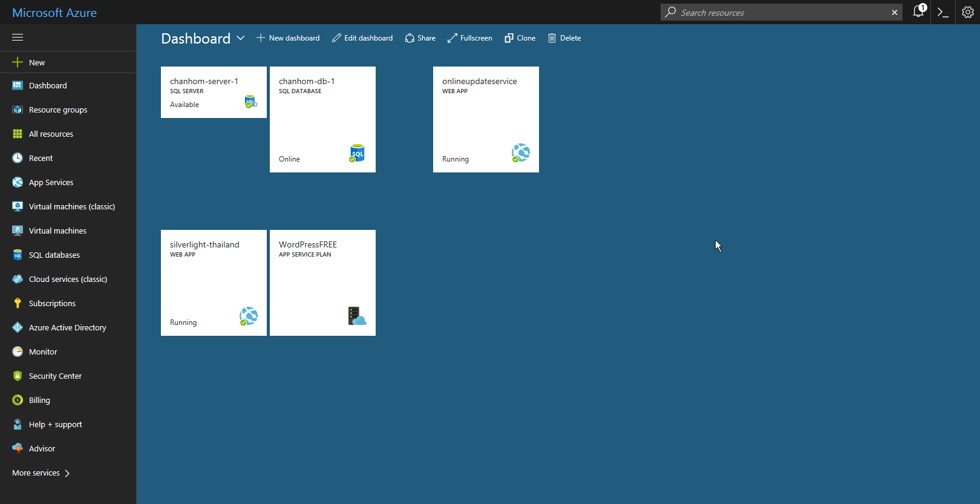Open Dashboard from the sidebar icon
Screen dimensions: 980x504
click(x=18, y=85)
